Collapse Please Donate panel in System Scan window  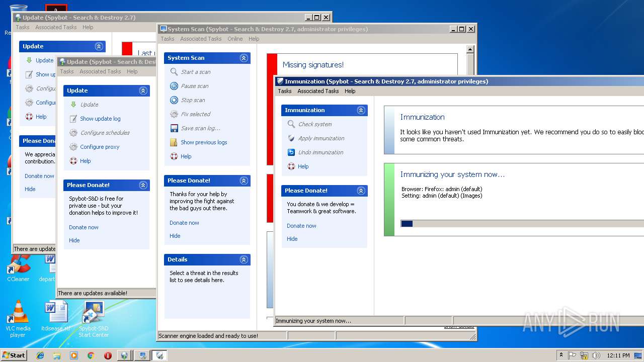(244, 180)
